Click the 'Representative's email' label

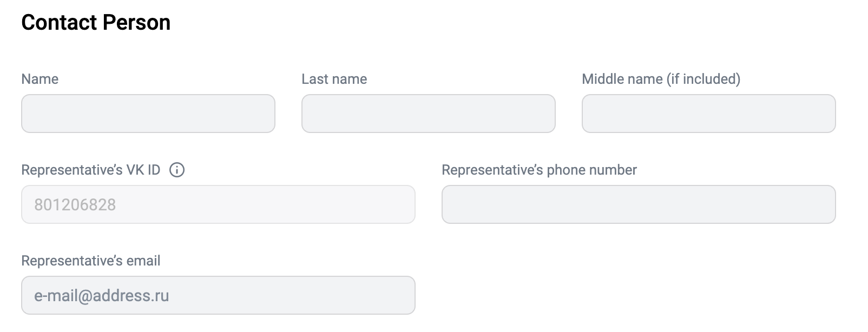click(91, 261)
